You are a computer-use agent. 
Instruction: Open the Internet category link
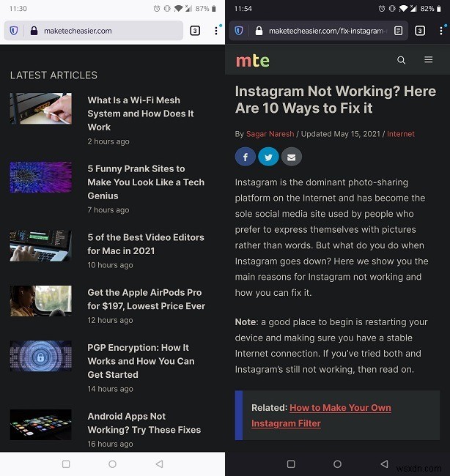401,134
